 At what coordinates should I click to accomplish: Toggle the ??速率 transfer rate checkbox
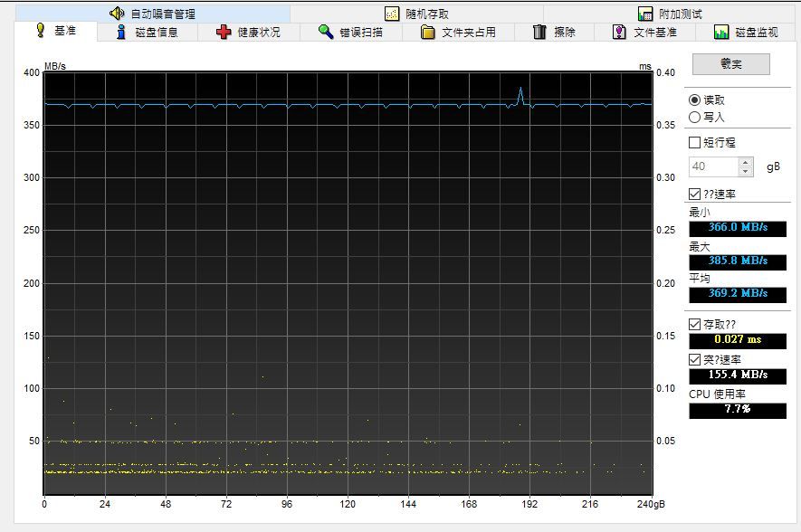tap(694, 194)
